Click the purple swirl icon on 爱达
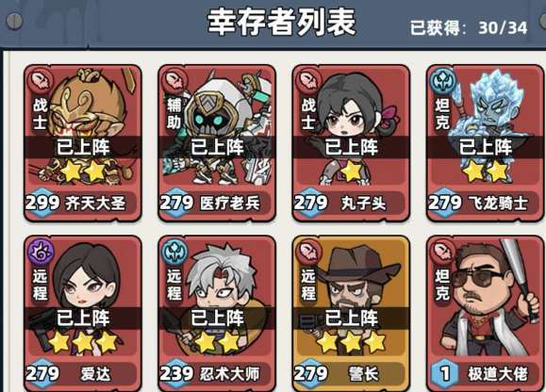 pos(41,252)
